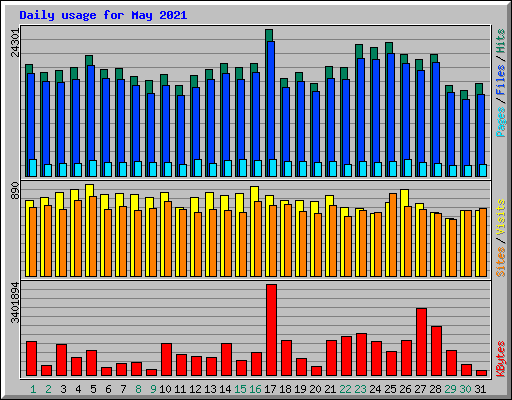Click the day label 1
The height and width of the screenshot is (400, 512).
[x=33, y=389]
